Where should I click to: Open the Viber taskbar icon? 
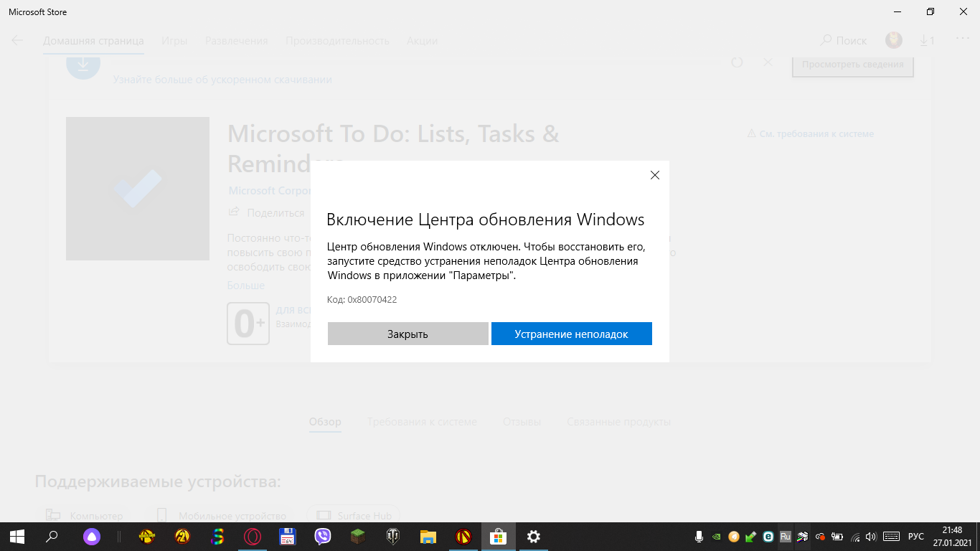pos(323,537)
